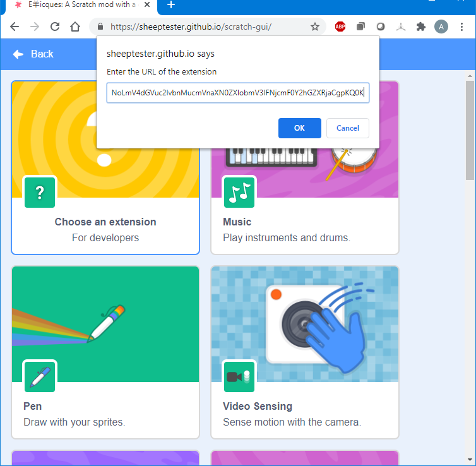
Task: Click the round gray extension icon
Action: (381, 27)
